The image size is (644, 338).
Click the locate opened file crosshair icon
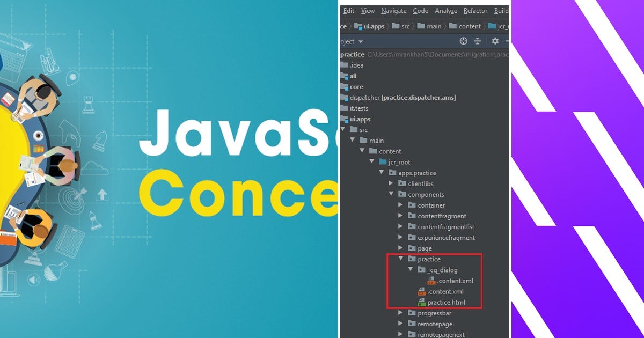coord(464,41)
